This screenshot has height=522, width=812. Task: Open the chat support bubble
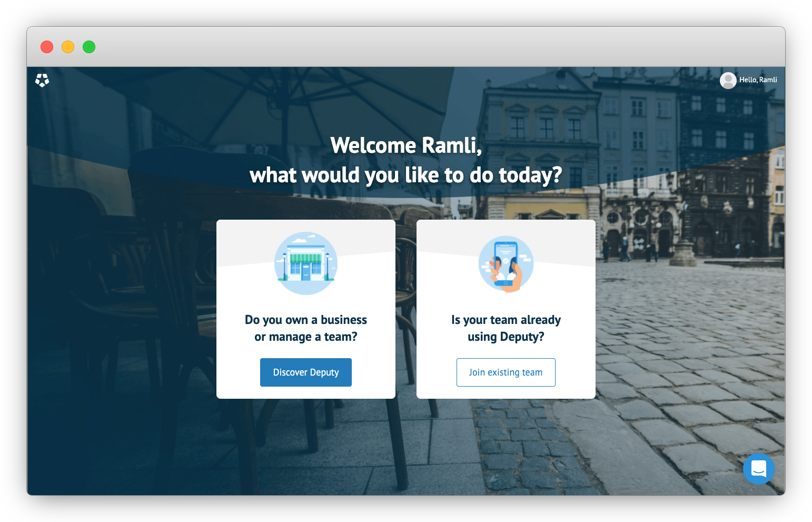758,468
